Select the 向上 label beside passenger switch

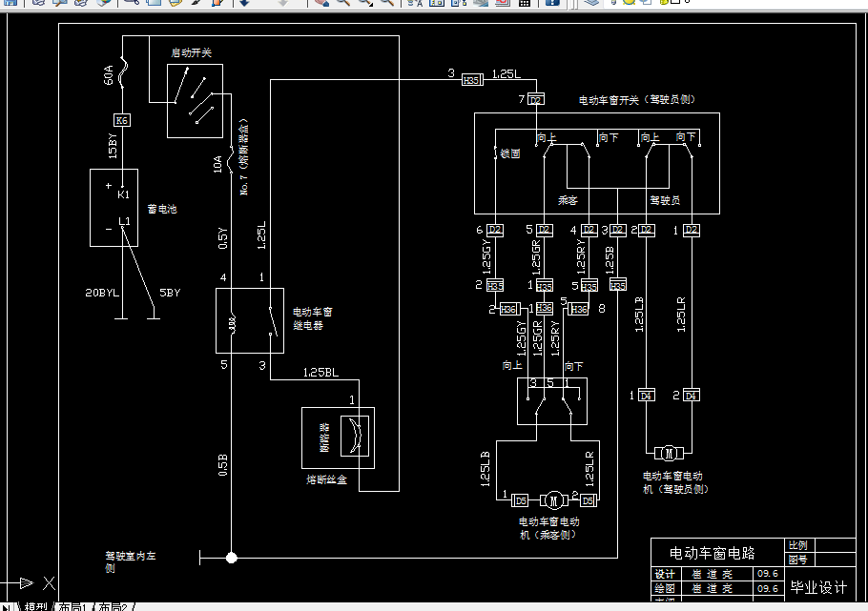click(512, 365)
